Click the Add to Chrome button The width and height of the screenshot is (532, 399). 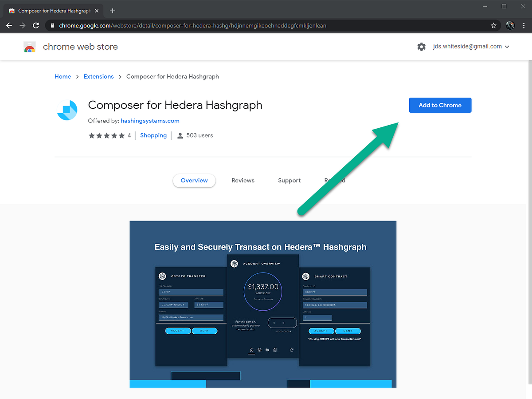click(x=440, y=105)
